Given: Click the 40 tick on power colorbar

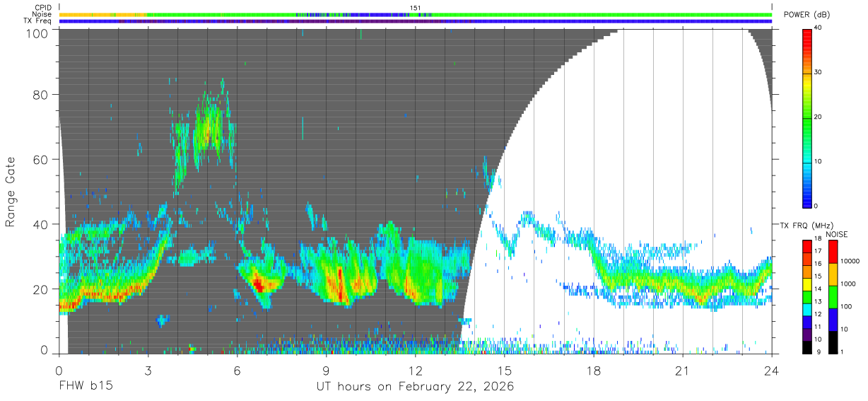Looking at the screenshot, I should coord(819,28).
